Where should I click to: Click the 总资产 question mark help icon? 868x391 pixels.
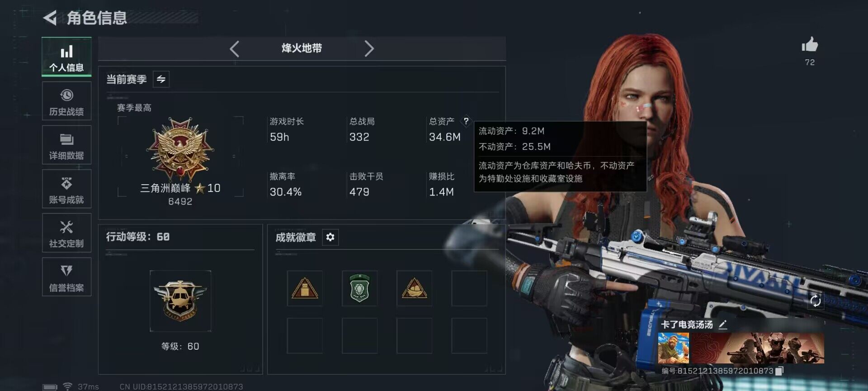pyautogui.click(x=466, y=121)
